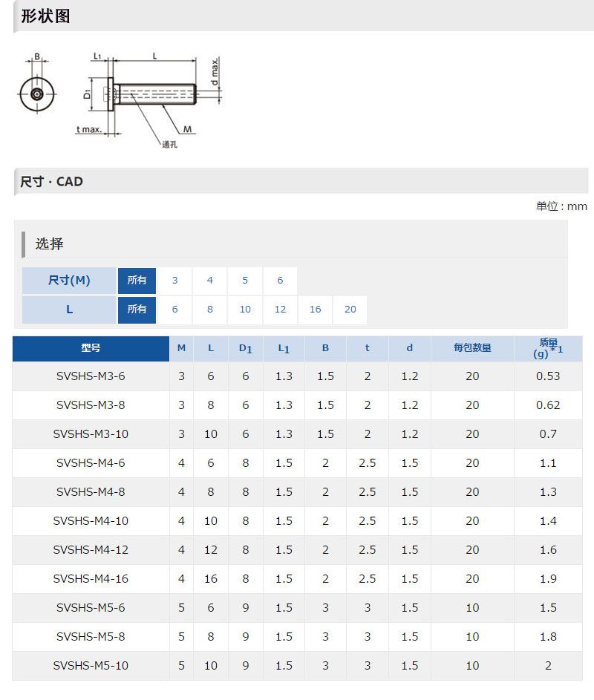Open product SVSHS-M3-6
This screenshot has height=700, width=594.
[91, 376]
